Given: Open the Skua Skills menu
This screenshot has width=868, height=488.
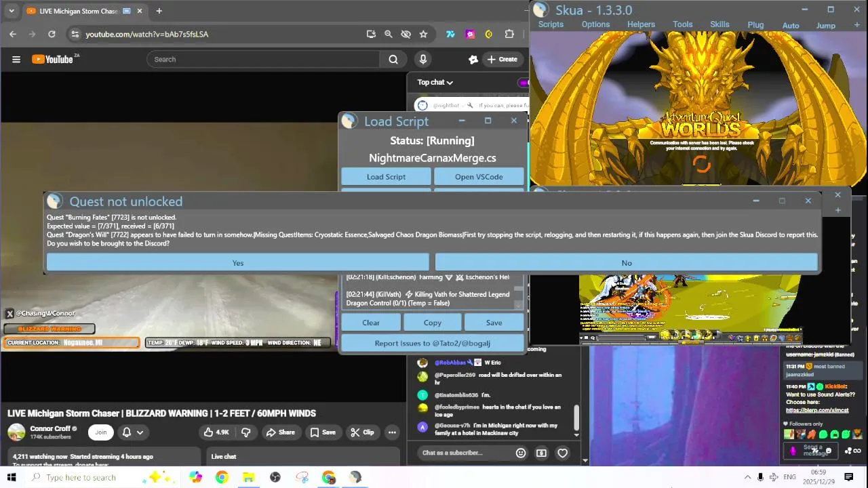Looking at the screenshot, I should 719,24.
